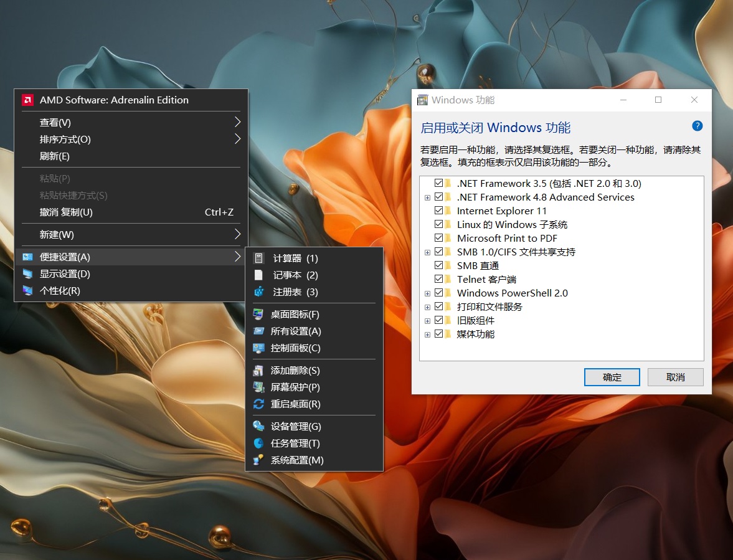Click the 桌面图标(F) icon in the submenu

[x=258, y=314]
